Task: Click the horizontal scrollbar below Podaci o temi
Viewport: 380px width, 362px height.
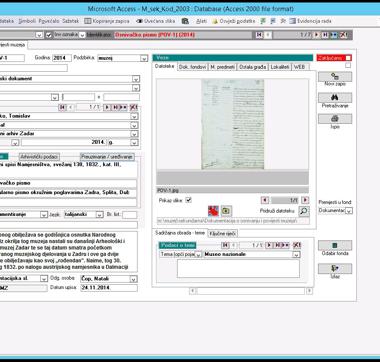Action: (251, 291)
